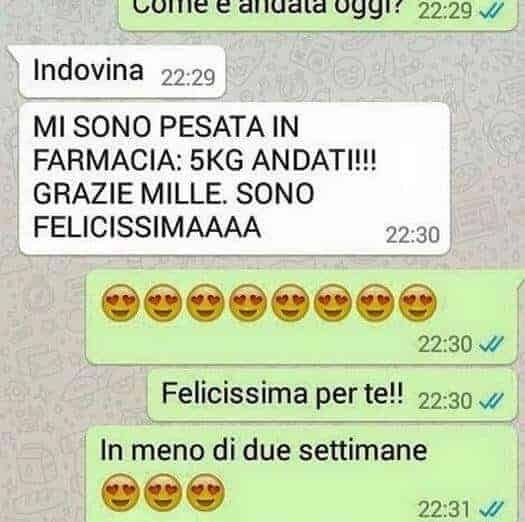Image resolution: width=525 pixels, height=522 pixels.
Task: Click the 'Felicissima per te!!' message
Action: (x=332, y=395)
